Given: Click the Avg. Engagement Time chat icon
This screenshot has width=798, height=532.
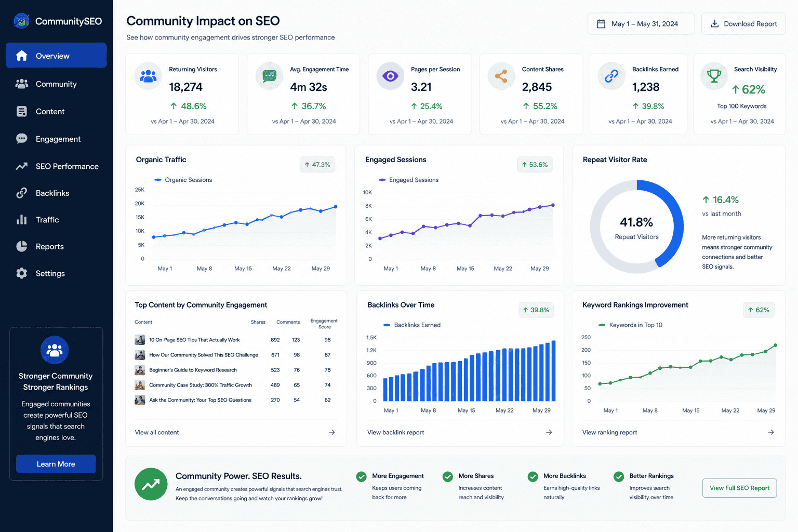Looking at the screenshot, I should point(269,76).
